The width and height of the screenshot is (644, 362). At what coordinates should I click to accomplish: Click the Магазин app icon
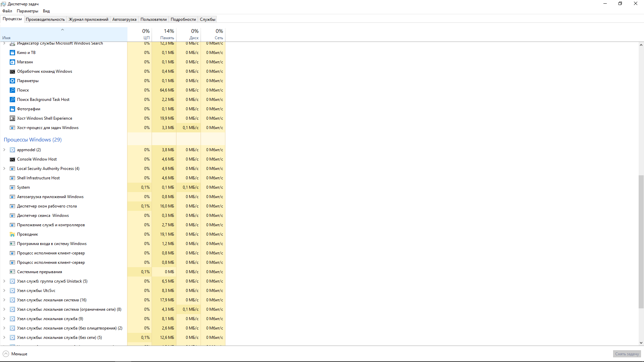click(12, 62)
